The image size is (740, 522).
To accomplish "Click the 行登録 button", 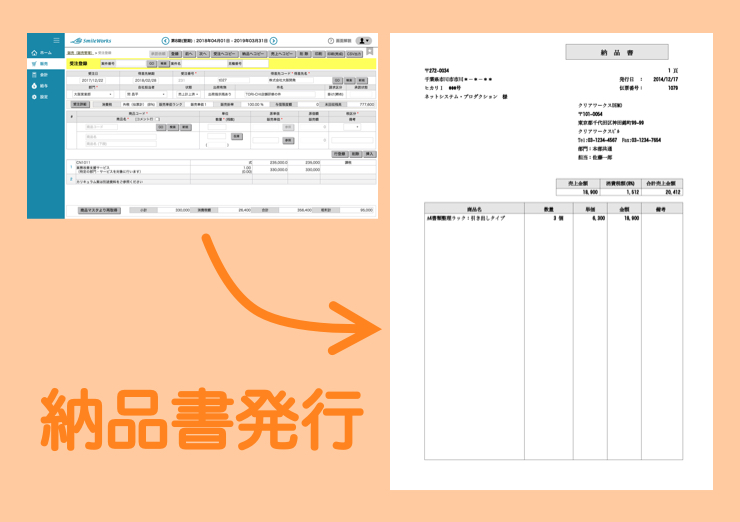I will tap(340, 154).
